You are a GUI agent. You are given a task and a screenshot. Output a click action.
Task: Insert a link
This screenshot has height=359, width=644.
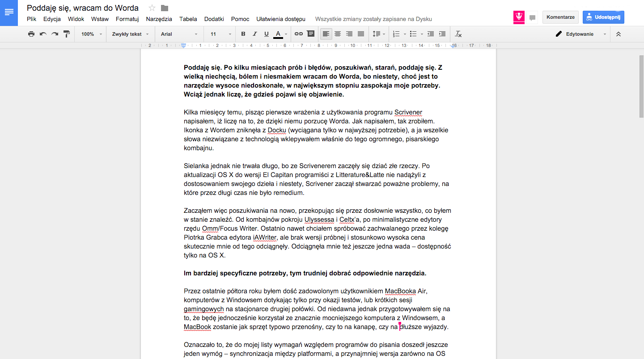(299, 34)
